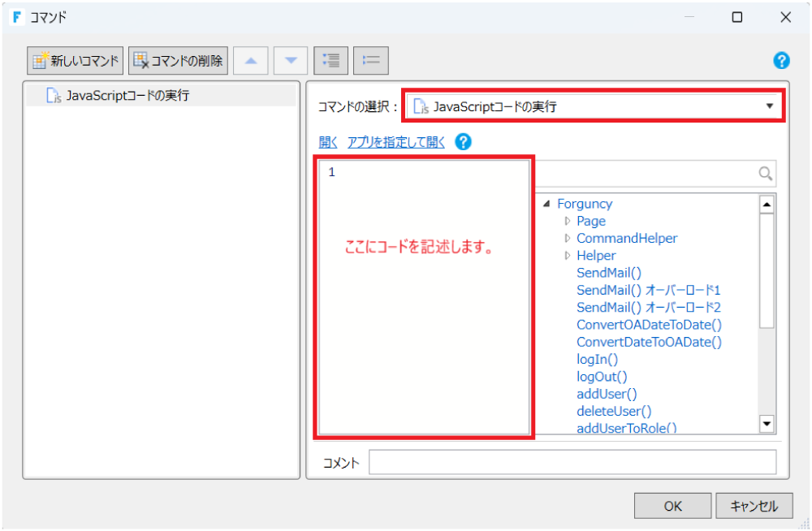Open the コマンドの選択 dropdown
The image size is (812, 531).
(x=767, y=106)
